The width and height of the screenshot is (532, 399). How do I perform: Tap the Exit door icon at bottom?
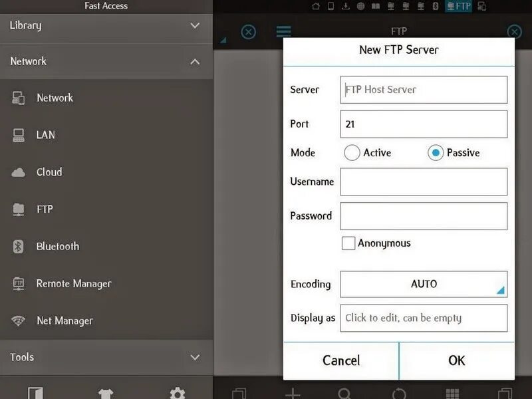coord(35,393)
